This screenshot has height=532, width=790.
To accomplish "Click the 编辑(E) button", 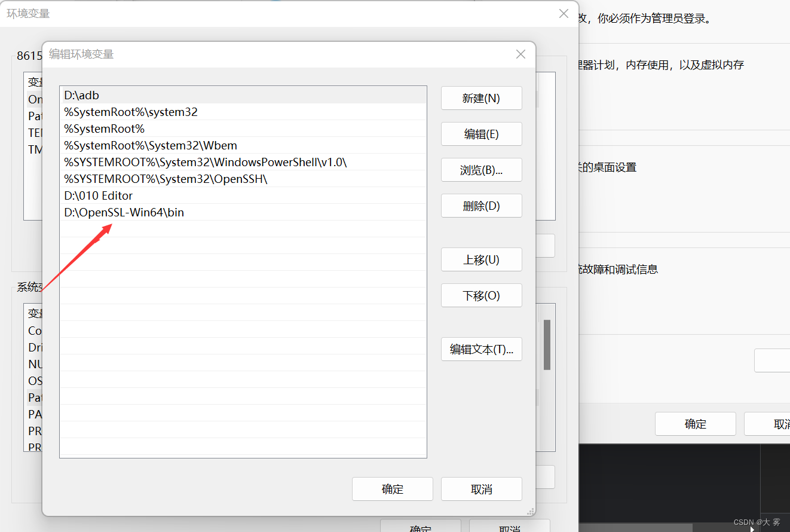I will (481, 134).
